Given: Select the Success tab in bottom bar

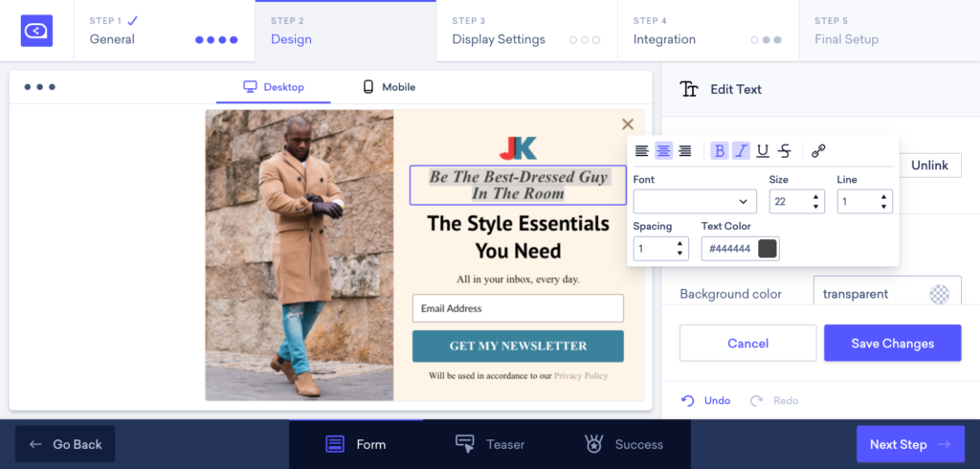Looking at the screenshot, I should [623, 445].
